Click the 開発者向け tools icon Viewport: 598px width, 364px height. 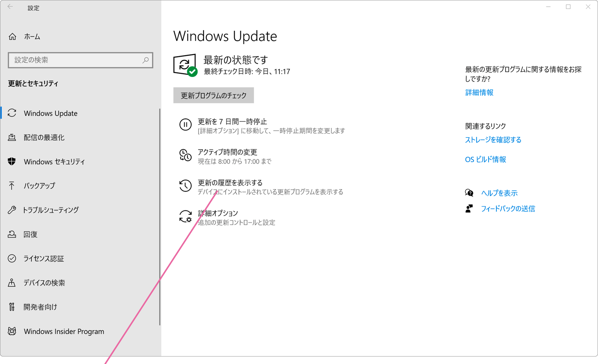12,307
